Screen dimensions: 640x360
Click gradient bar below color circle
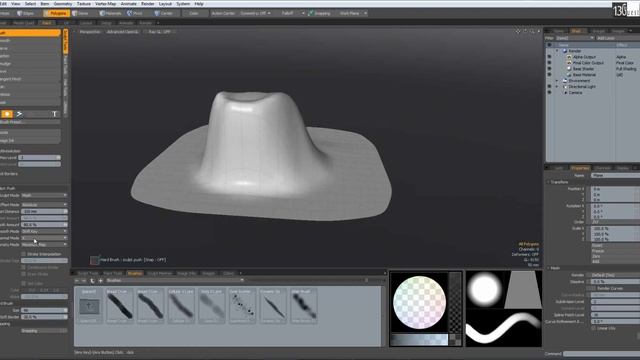point(419,339)
